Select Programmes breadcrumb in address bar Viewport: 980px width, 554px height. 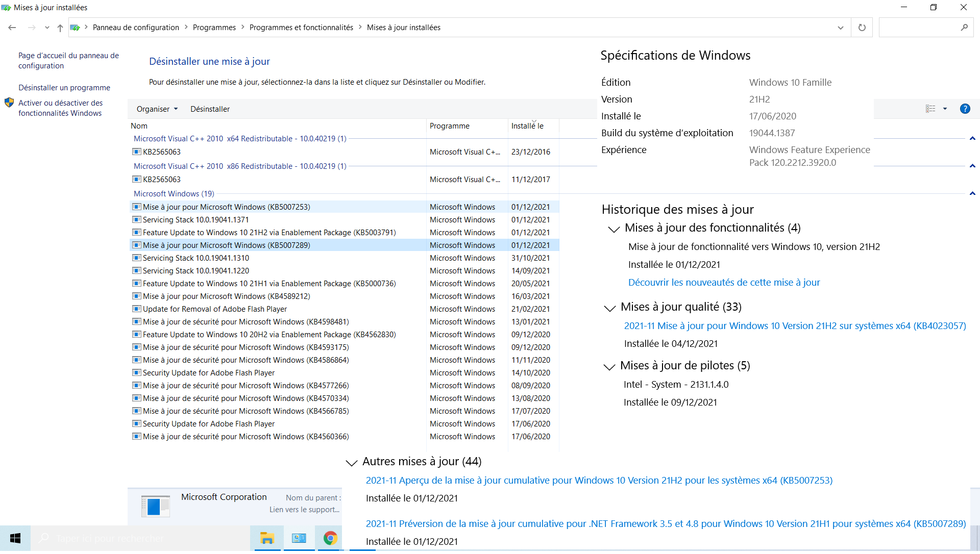[214, 28]
